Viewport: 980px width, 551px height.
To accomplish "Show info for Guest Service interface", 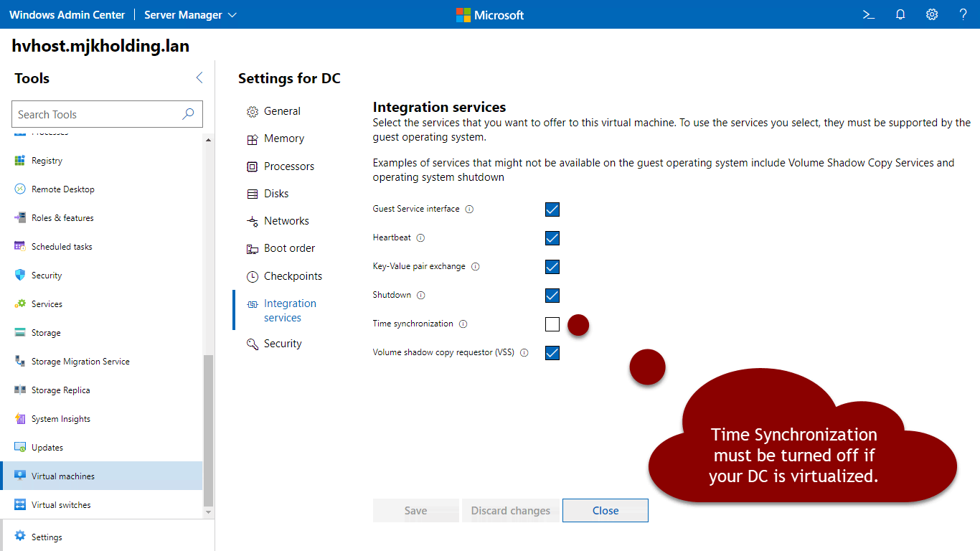I will click(x=469, y=209).
